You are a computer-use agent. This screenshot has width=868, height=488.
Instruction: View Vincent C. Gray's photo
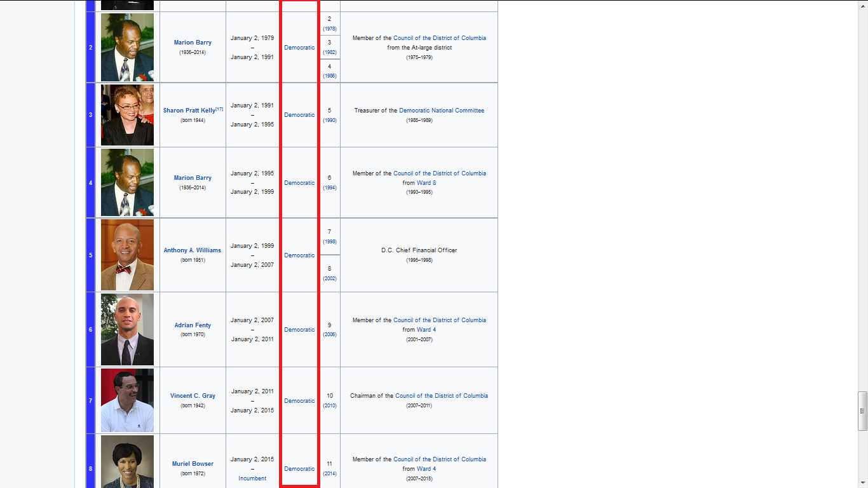[127, 400]
